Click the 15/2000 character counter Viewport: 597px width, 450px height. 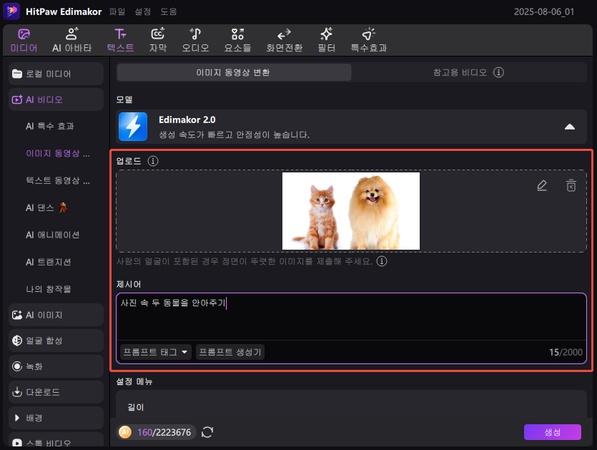pyautogui.click(x=566, y=352)
